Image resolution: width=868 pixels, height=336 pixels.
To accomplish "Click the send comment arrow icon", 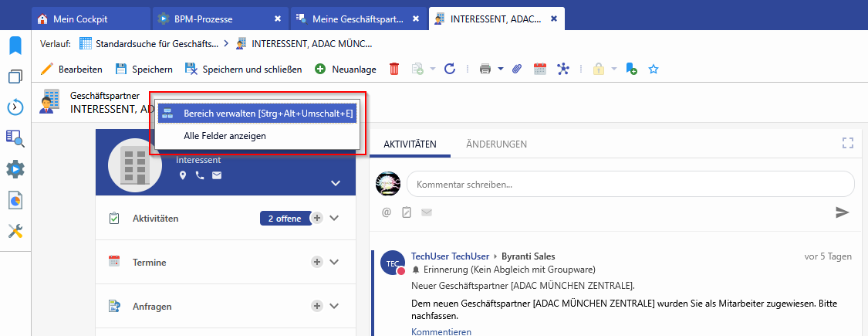I will click(x=843, y=212).
